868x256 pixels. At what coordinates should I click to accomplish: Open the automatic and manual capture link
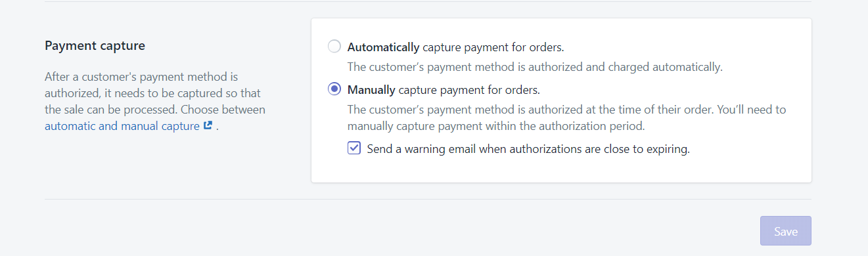pos(122,126)
